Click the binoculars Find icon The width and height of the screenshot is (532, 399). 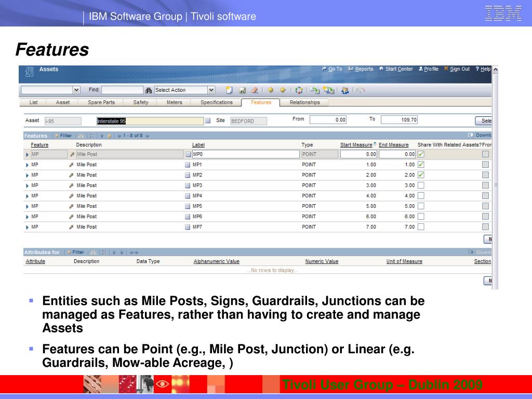(148, 90)
